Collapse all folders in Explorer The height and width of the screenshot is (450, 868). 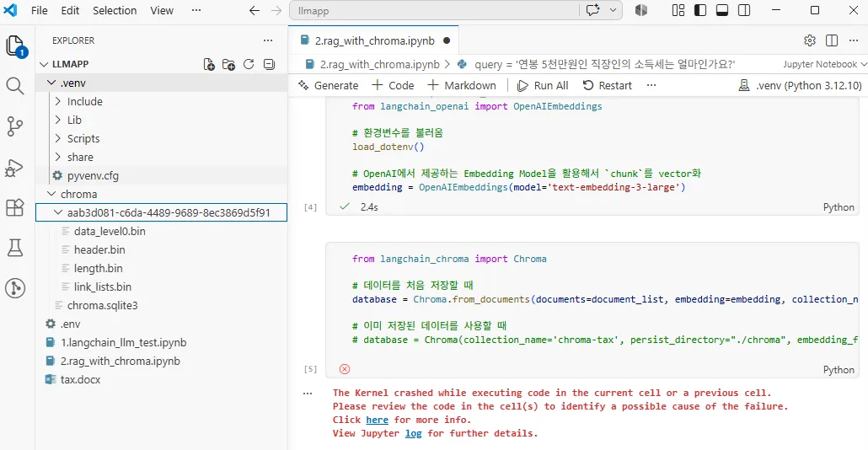tap(269, 64)
